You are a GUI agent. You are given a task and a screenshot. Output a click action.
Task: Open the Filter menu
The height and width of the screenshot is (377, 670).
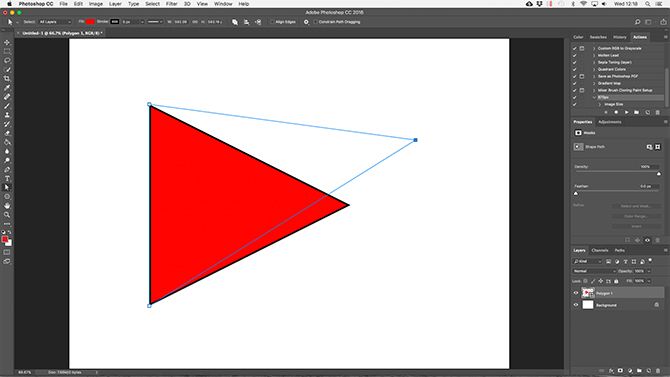[171, 4]
